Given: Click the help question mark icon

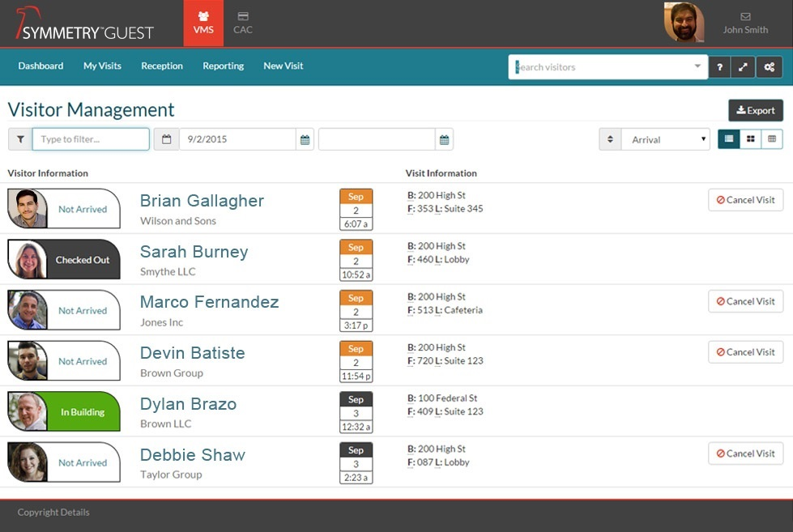Looking at the screenshot, I should click(719, 67).
